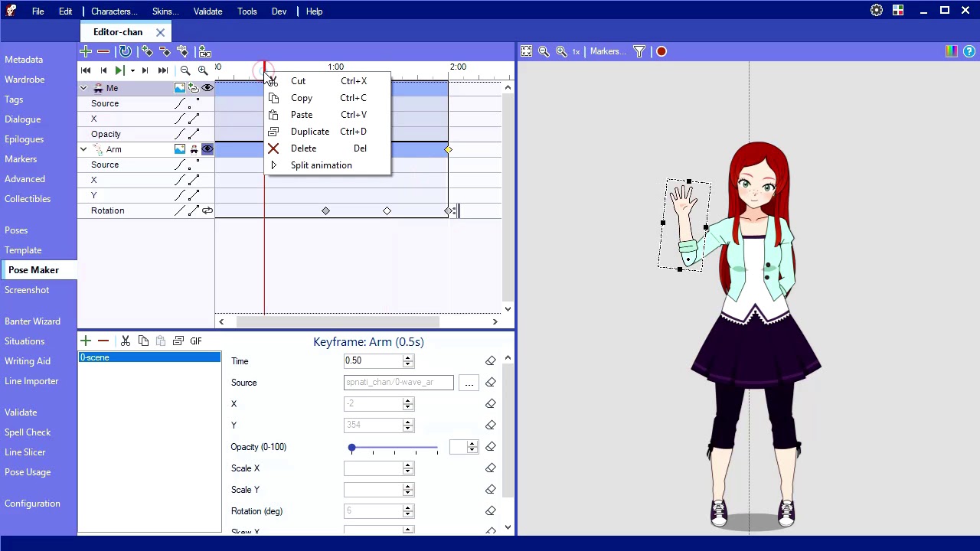The height and width of the screenshot is (551, 980).
Task: Jump to first frame of animation
Action: click(x=86, y=70)
